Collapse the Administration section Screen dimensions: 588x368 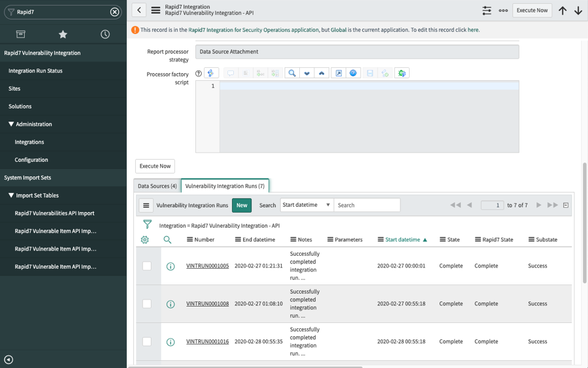coord(11,124)
